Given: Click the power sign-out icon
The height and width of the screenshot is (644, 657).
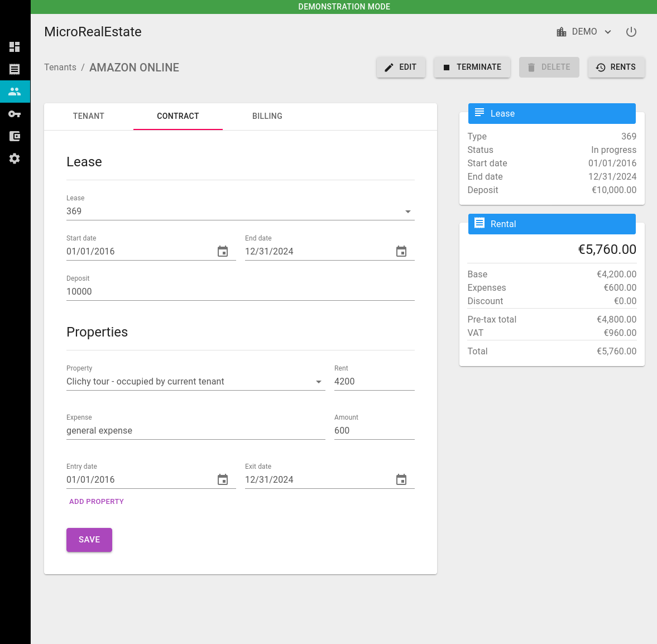Looking at the screenshot, I should tap(631, 32).
